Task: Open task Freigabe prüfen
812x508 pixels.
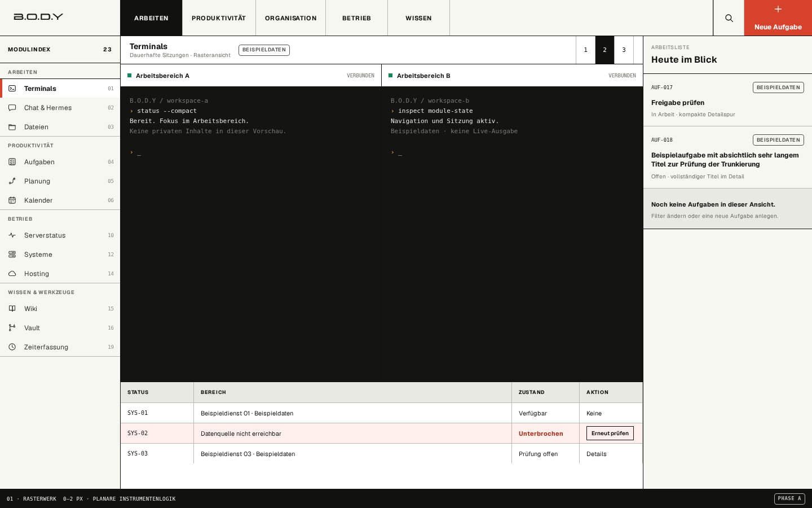Action: (727, 100)
